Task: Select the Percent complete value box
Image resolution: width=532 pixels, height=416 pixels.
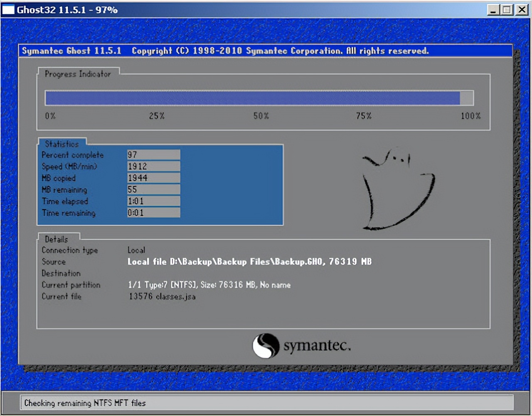Action: tap(153, 154)
